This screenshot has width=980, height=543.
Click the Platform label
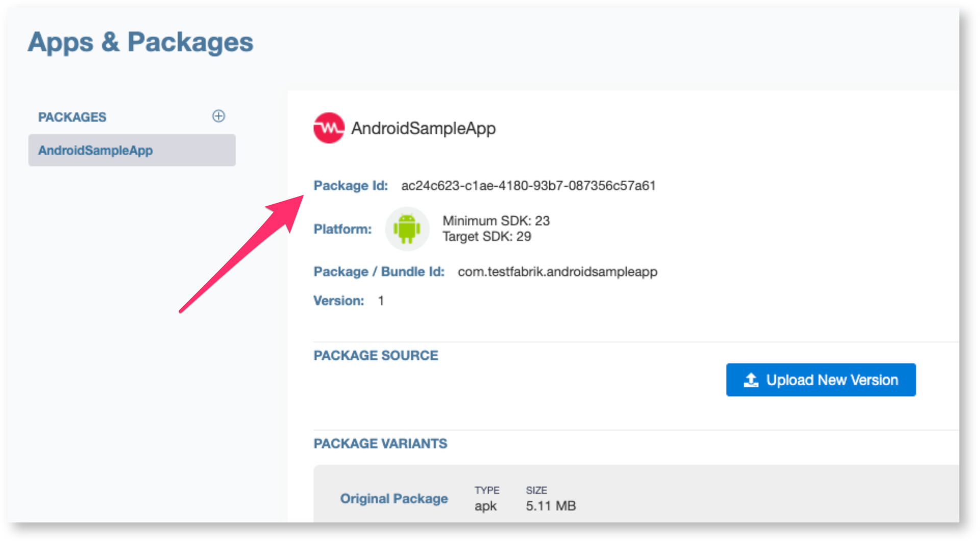342,229
